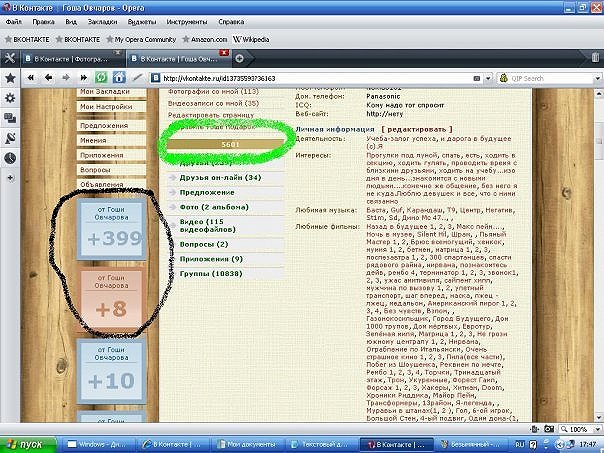Open a new tab with plus button
This screenshot has height=453, width=604.
coord(239,59)
